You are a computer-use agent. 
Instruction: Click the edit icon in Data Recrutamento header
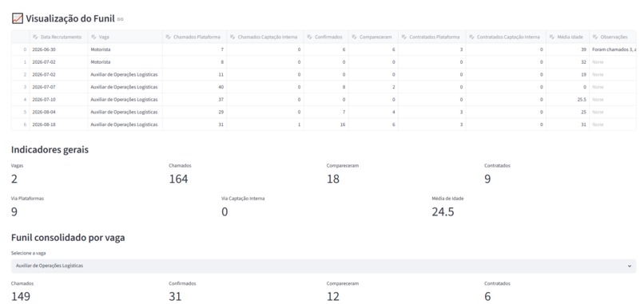tap(35, 37)
